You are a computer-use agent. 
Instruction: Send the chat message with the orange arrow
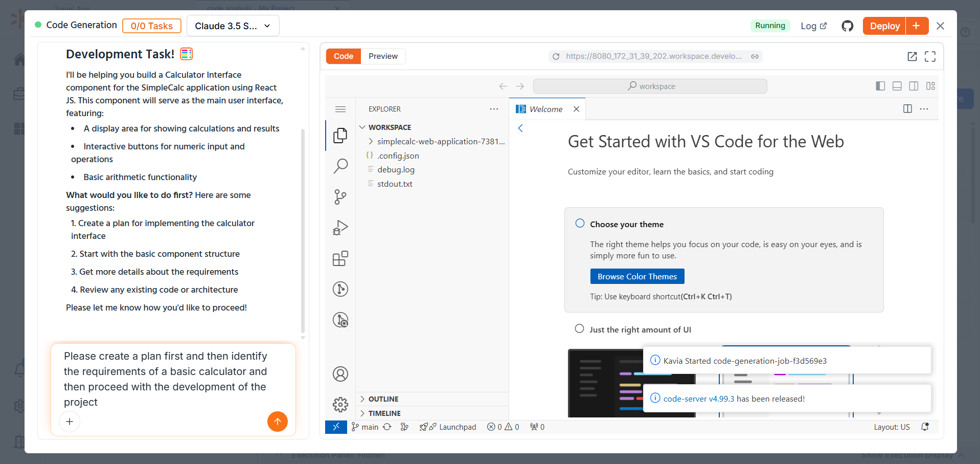pyautogui.click(x=278, y=422)
